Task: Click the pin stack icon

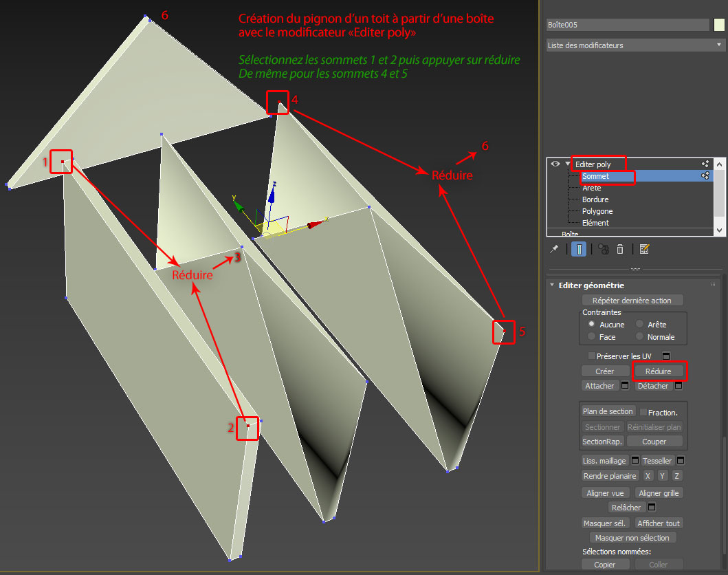Action: click(x=554, y=249)
